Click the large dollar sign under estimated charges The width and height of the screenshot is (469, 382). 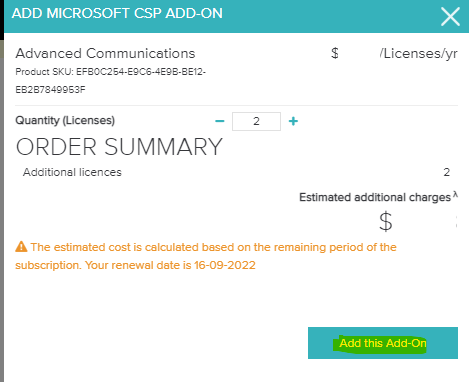click(x=386, y=221)
